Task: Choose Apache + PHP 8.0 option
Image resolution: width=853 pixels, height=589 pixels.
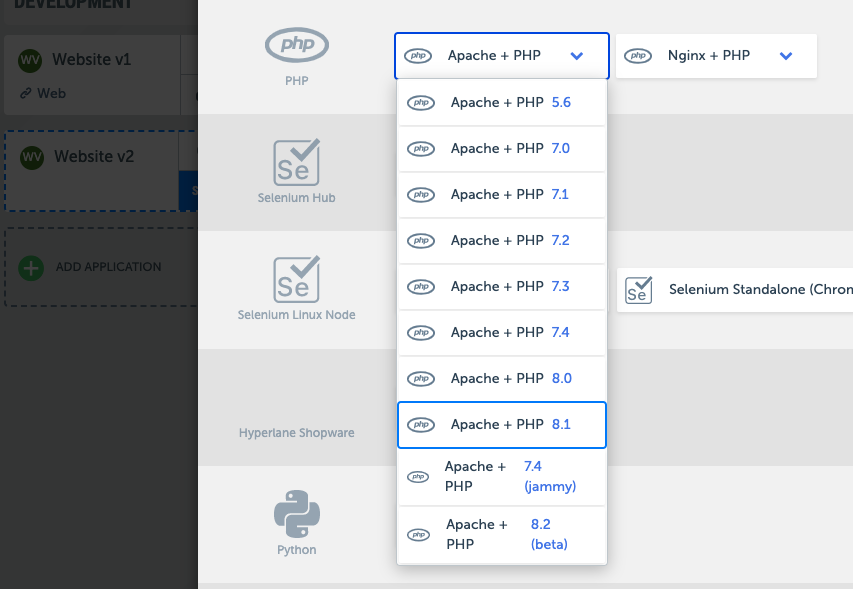Action: [502, 379]
